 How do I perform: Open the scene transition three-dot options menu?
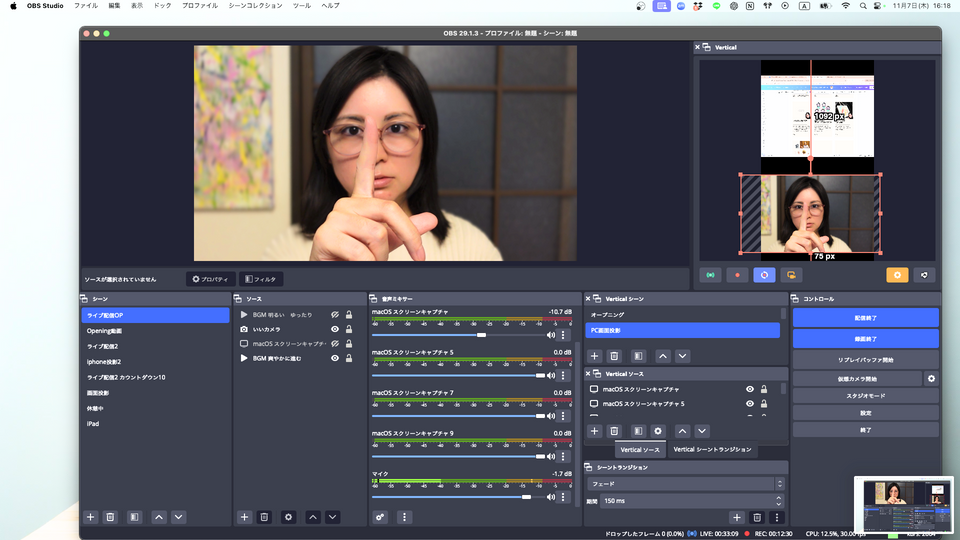pos(777,517)
